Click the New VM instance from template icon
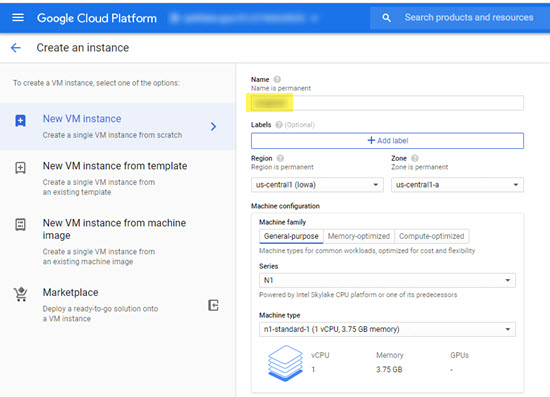The width and height of the screenshot is (550, 397). pyautogui.click(x=20, y=168)
